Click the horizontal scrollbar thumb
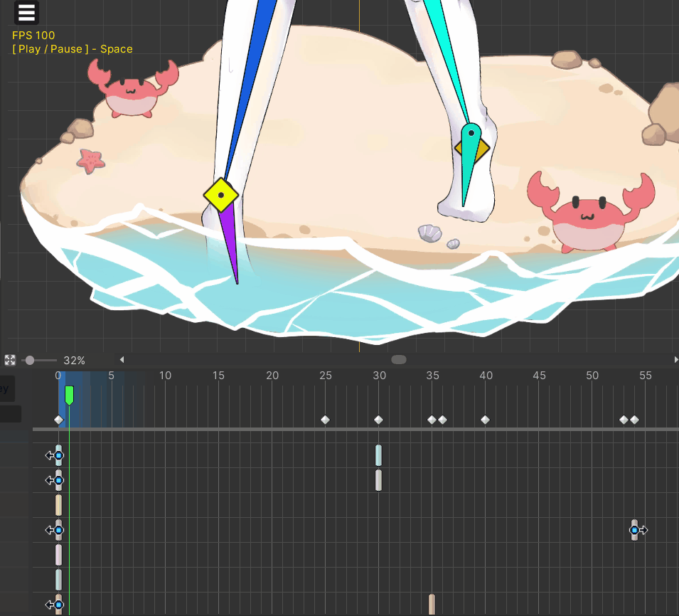Viewport: 679px width, 616px height. point(399,359)
